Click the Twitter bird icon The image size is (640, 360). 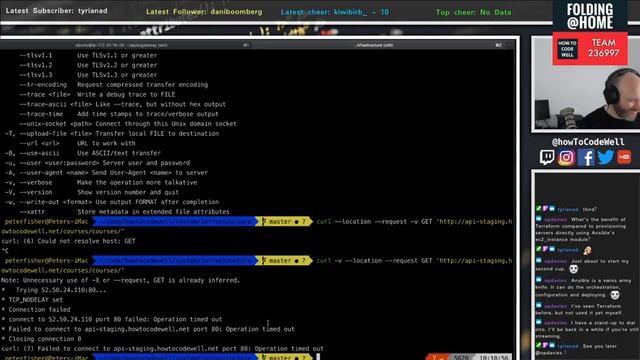[605, 157]
